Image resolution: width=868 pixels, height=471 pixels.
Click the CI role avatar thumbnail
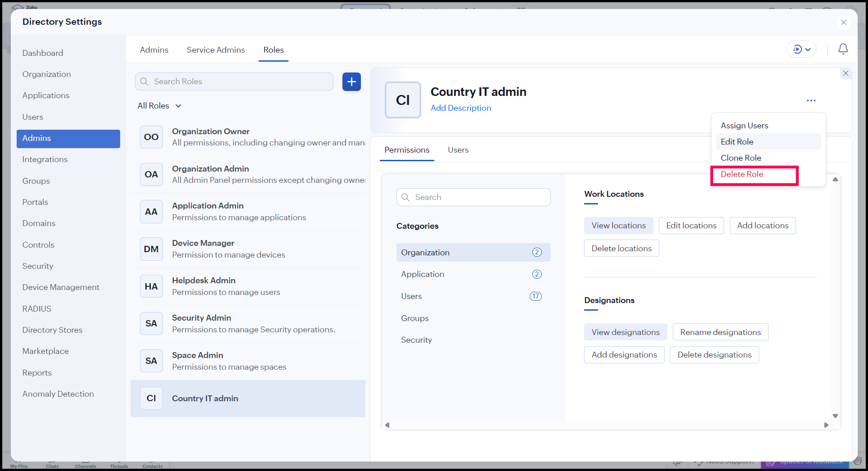pyautogui.click(x=403, y=100)
